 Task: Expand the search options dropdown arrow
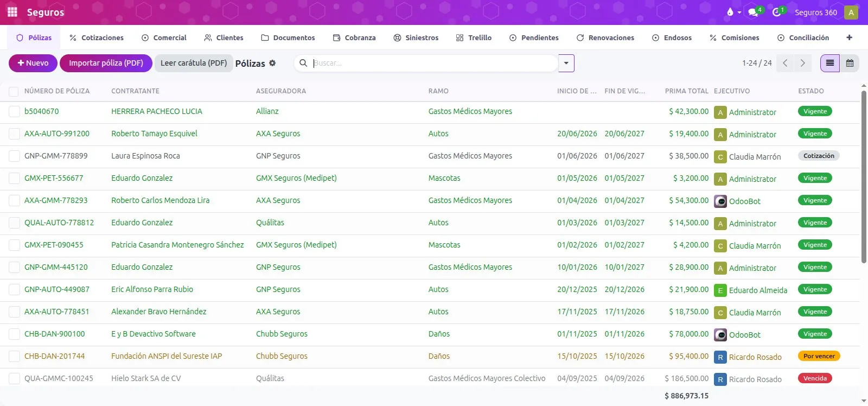(566, 63)
